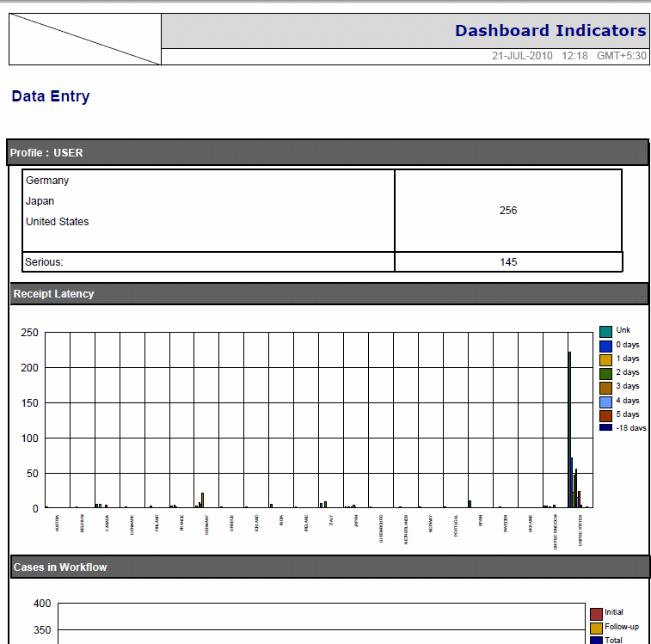
Task: Click the Total legend swatch
Action: tap(596, 641)
